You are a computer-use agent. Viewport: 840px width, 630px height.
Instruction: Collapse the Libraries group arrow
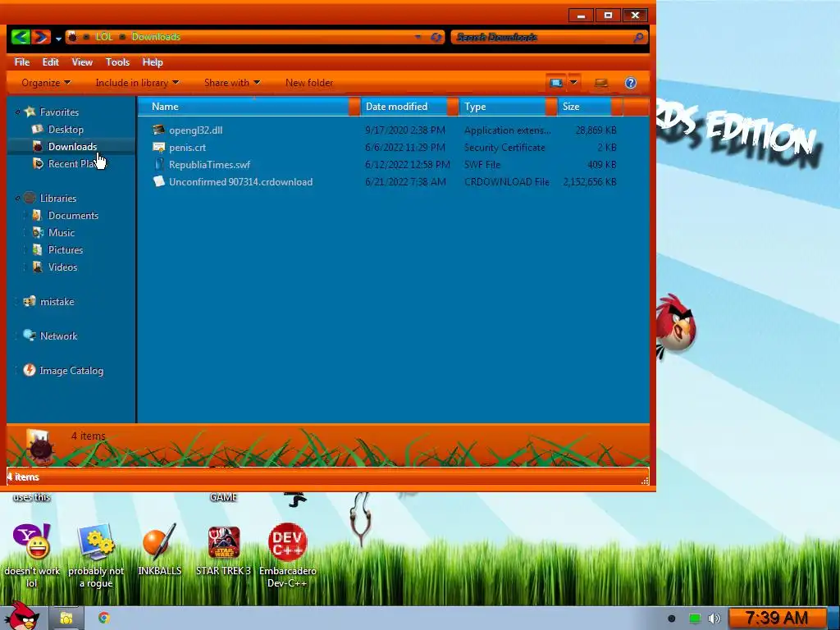coord(18,199)
